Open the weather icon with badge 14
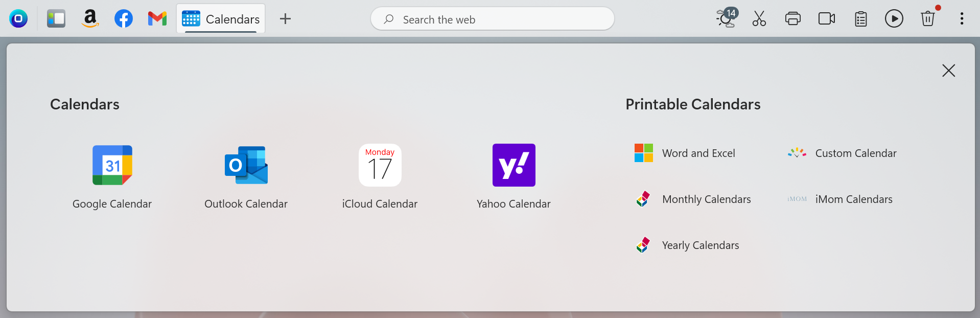Image resolution: width=980 pixels, height=318 pixels. tap(727, 18)
